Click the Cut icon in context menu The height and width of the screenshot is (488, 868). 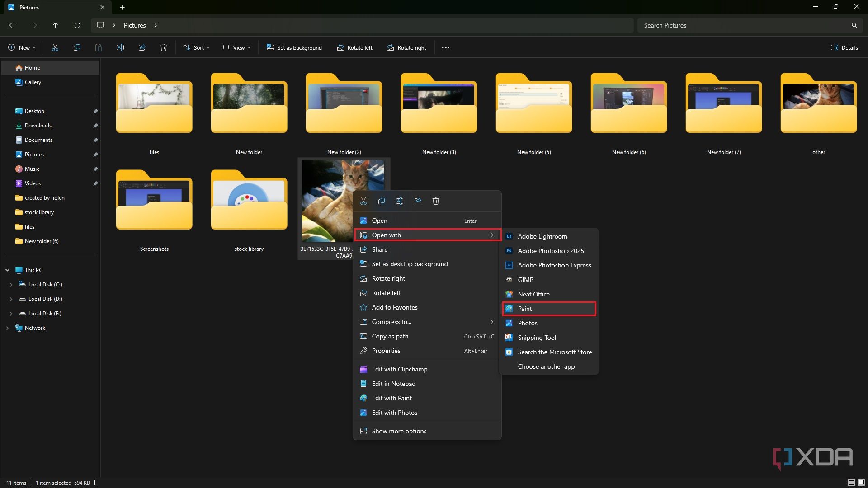point(363,201)
